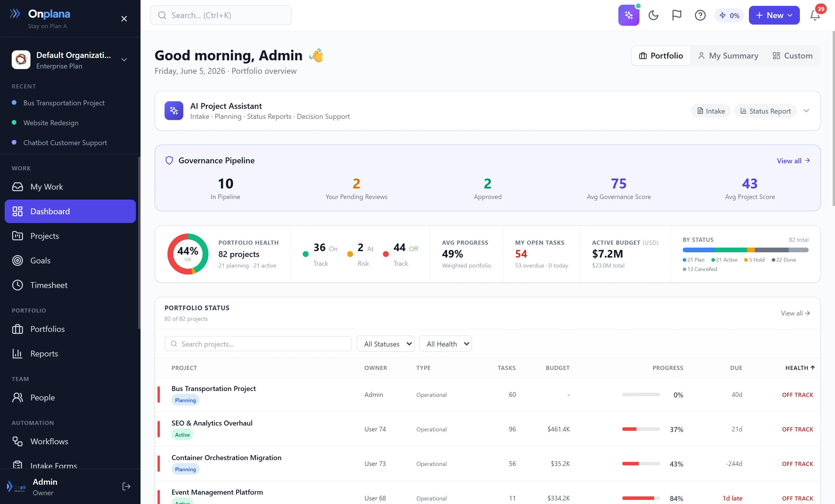Switch to the My Summary tab
Image resolution: width=835 pixels, height=504 pixels.
click(728, 56)
